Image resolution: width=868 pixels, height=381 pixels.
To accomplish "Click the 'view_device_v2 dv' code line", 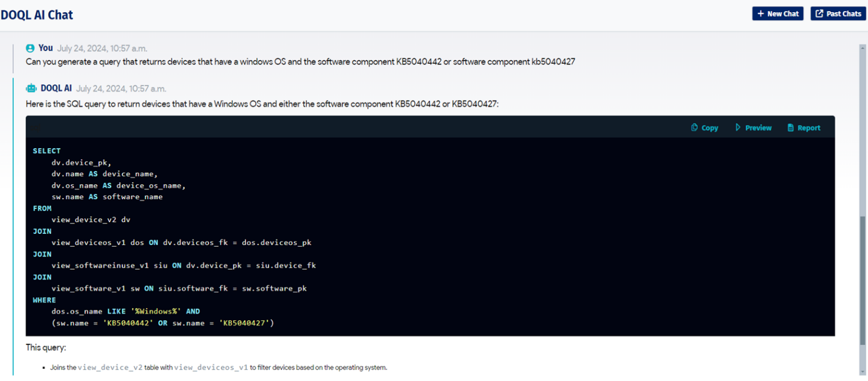I will (91, 219).
